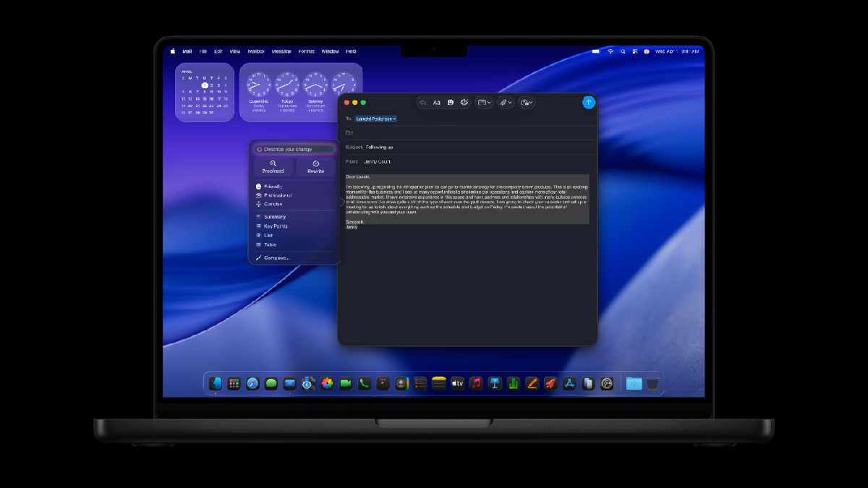Open System Settings from the Dock
This screenshot has height=488, width=868.
tap(608, 384)
